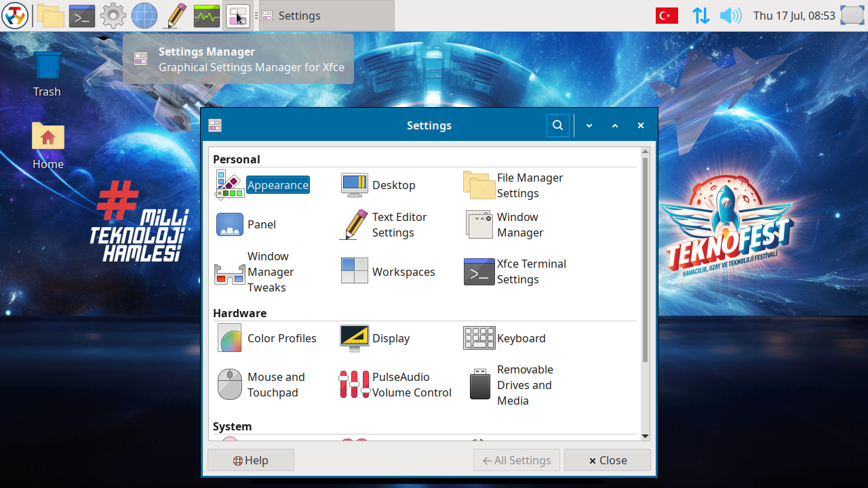Click the search button in Settings titlebar
Viewport: 868px width, 488px height.
pyautogui.click(x=558, y=125)
